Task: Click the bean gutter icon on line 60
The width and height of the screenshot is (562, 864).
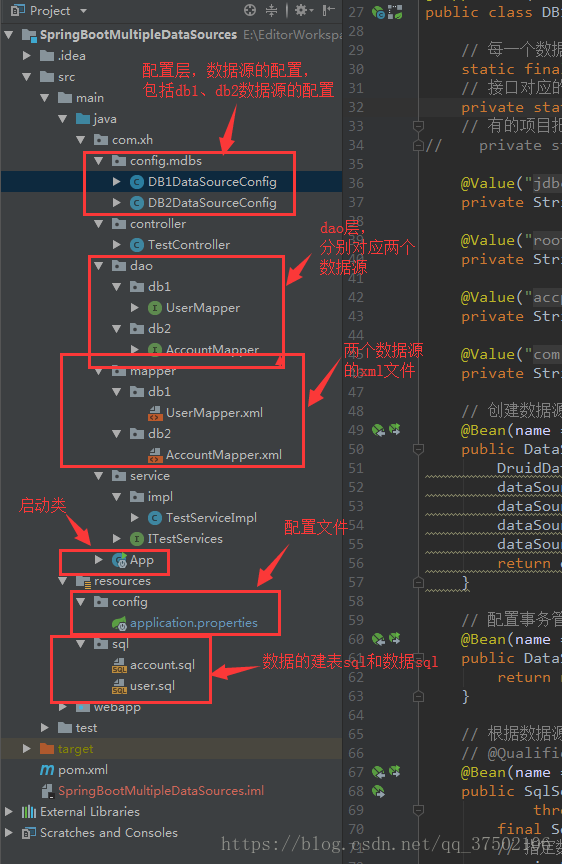Action: [378, 639]
